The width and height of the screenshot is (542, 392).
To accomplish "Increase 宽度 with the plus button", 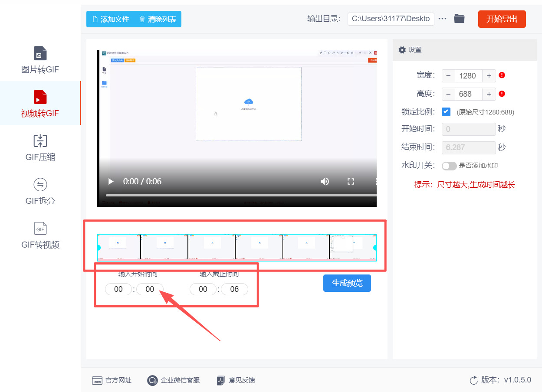I will point(489,75).
